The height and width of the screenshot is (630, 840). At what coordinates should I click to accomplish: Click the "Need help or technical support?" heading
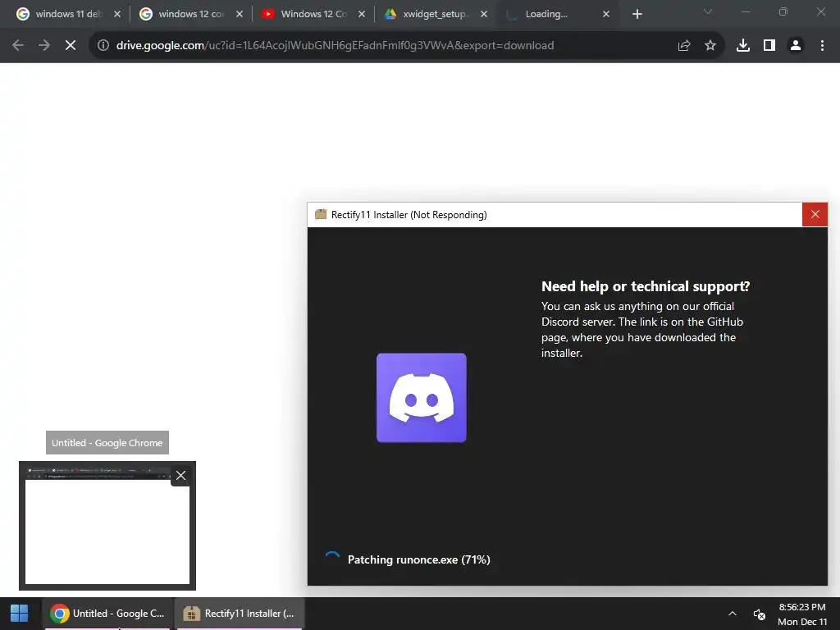tap(646, 286)
